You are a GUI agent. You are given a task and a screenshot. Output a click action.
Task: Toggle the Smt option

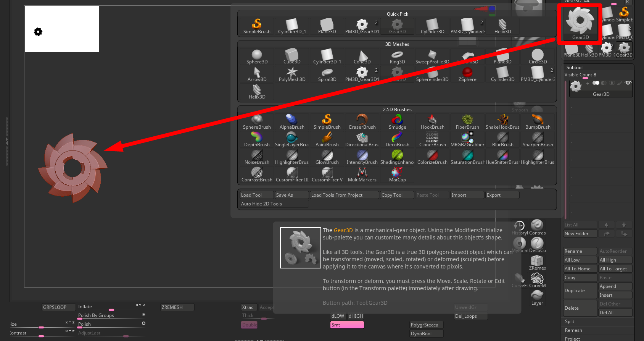point(347,325)
